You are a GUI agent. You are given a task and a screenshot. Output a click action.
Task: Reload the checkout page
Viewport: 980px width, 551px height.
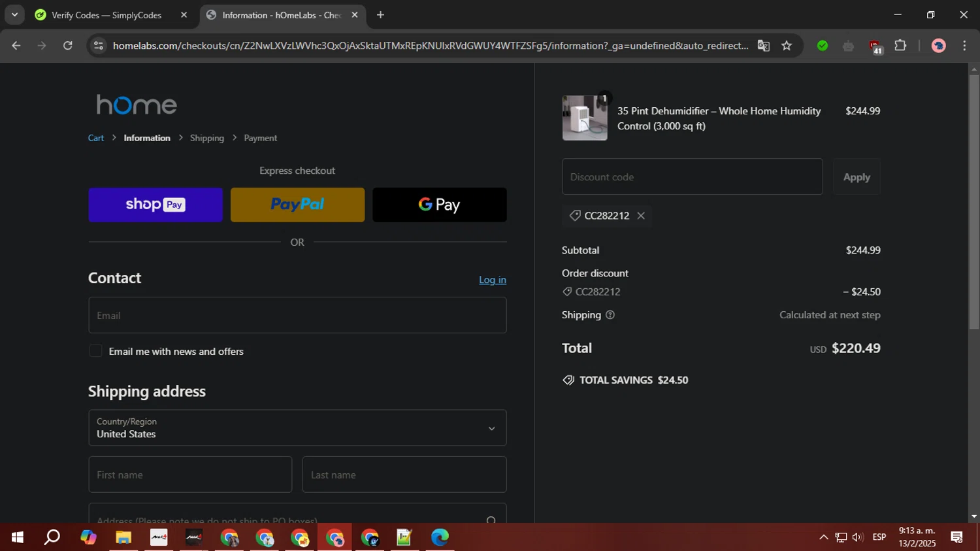click(x=68, y=46)
